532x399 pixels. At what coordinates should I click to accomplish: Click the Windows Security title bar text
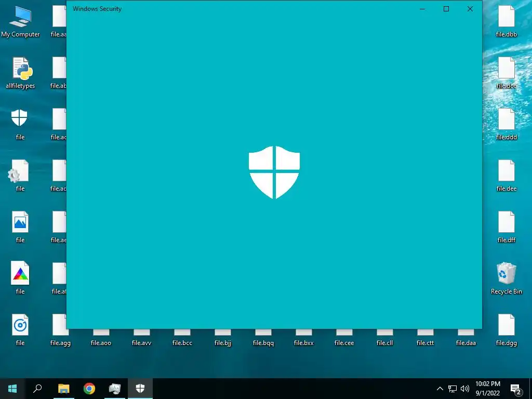click(97, 9)
